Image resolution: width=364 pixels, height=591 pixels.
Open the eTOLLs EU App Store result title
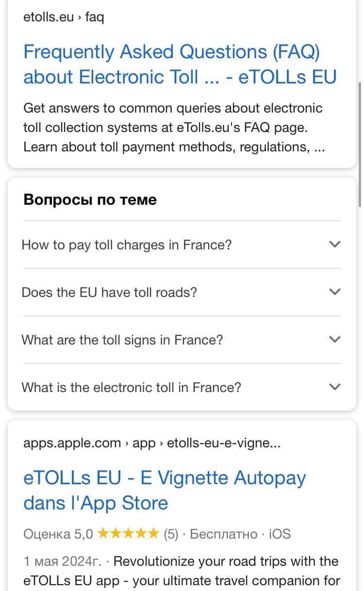pyautogui.click(x=165, y=490)
